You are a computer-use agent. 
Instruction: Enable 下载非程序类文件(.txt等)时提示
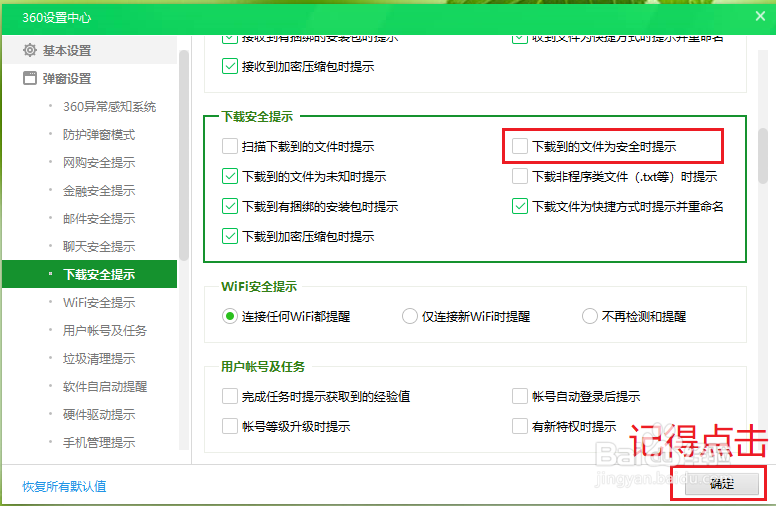[520, 176]
